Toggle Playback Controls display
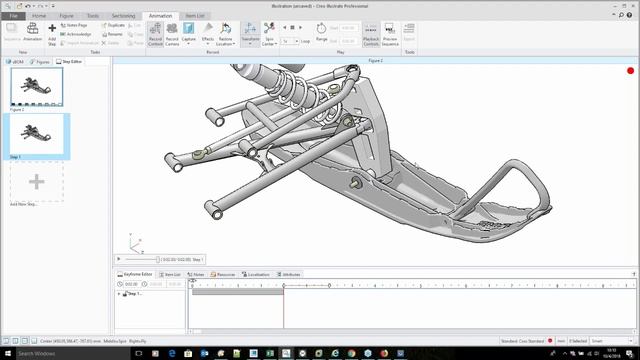Viewport: 640px width, 360px height. (371, 34)
